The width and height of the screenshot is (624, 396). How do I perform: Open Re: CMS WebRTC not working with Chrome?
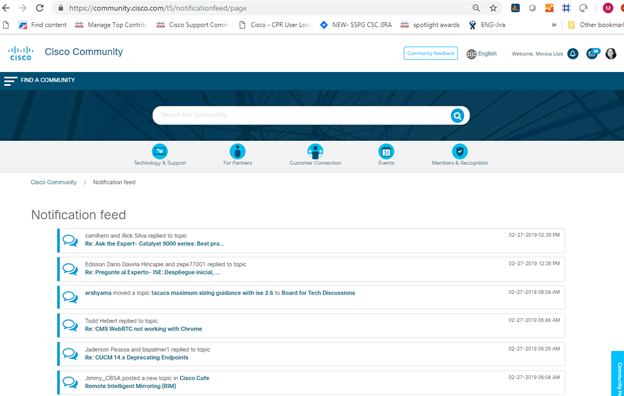coord(143,329)
